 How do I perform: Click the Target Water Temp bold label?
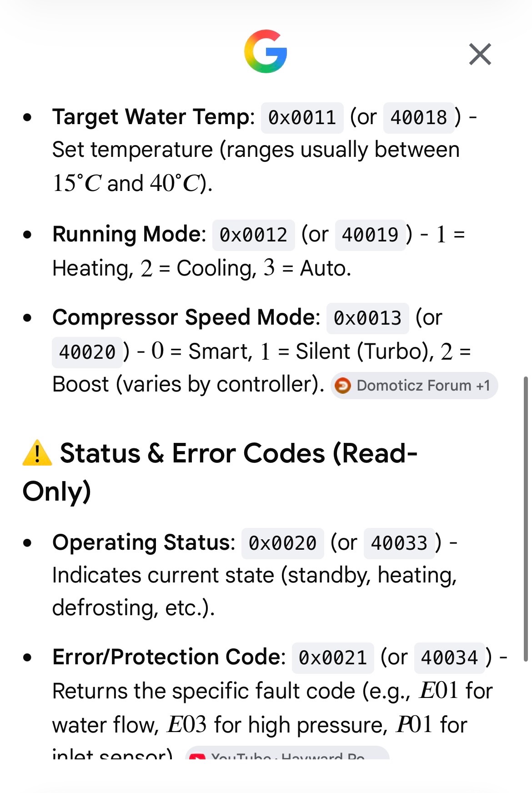(x=154, y=117)
